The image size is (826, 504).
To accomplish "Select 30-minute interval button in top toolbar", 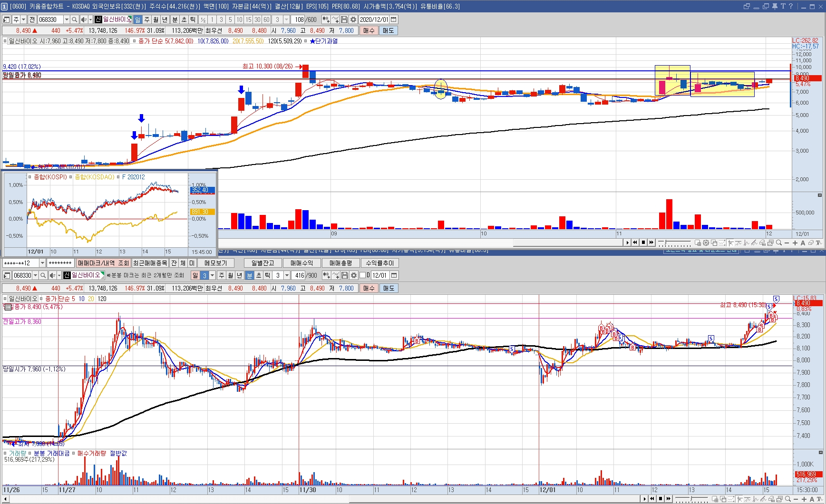I will (257, 19).
